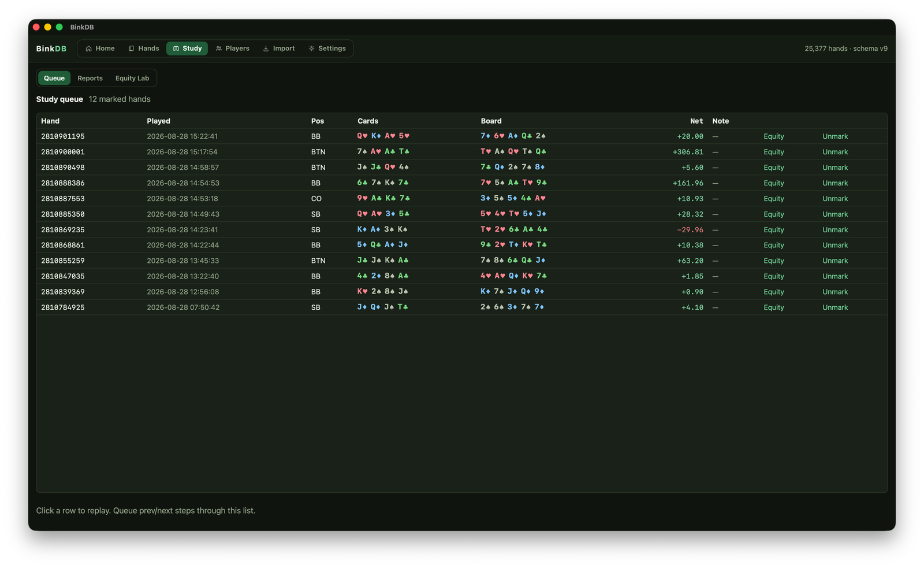Unmark hand 2810784925
Screen dimensions: 924x568
click(835, 307)
